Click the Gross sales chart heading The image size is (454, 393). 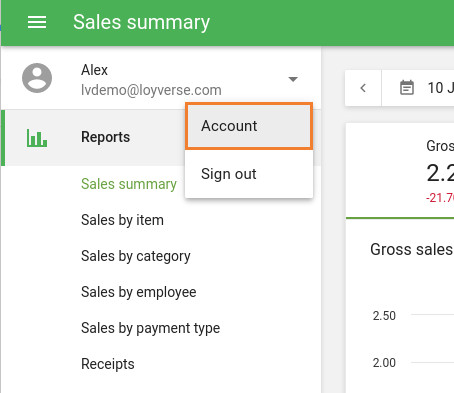pyautogui.click(x=412, y=249)
